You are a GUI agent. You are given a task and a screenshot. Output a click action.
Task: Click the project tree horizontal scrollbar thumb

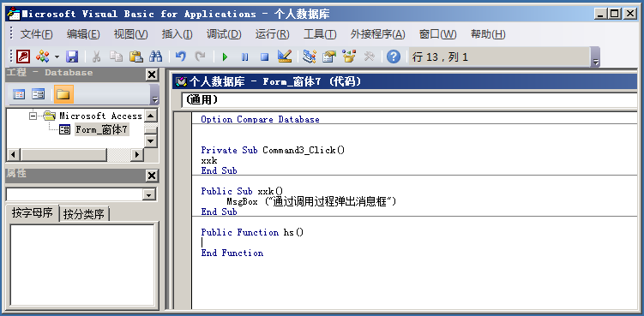click(x=63, y=155)
